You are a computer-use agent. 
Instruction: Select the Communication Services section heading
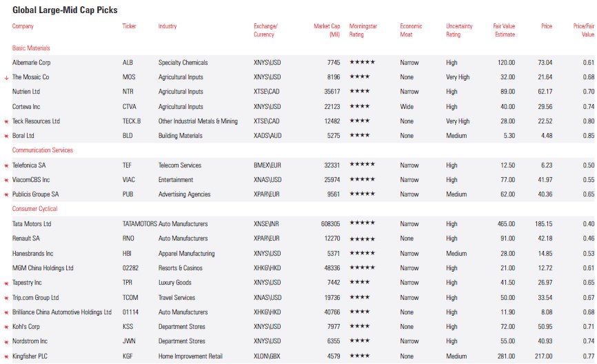(x=43, y=150)
